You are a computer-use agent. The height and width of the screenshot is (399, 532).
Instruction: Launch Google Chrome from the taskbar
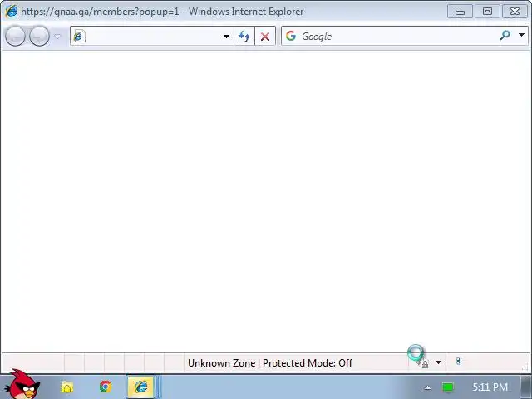tap(106, 387)
